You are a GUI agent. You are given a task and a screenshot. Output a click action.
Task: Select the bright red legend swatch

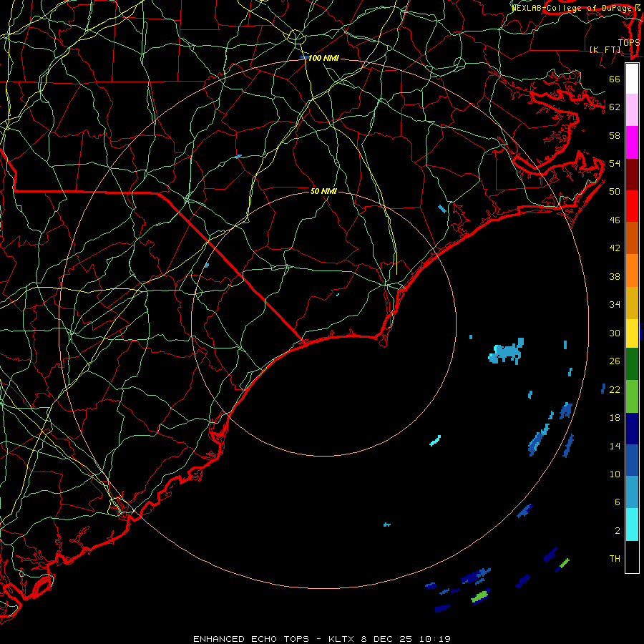pos(632,206)
